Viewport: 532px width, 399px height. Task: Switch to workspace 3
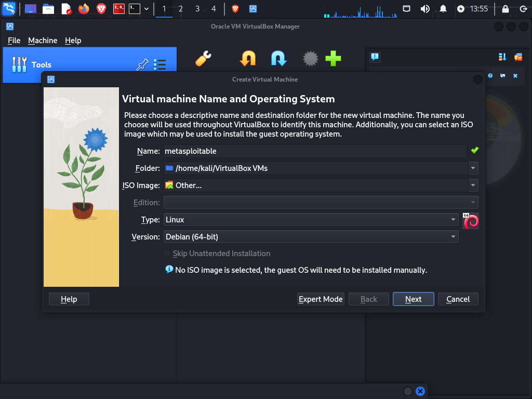coord(197,9)
